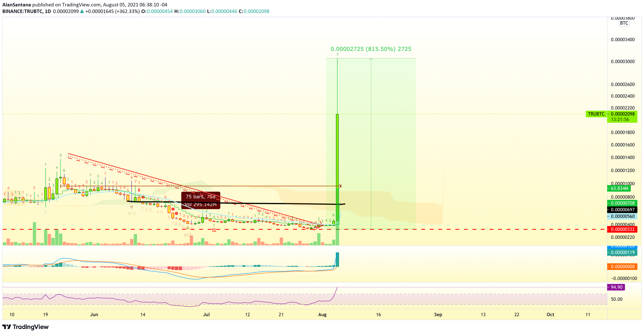The height and width of the screenshot is (334, 644).
Task: Click the purple 94.90 RSI value label
Action: click(x=616, y=287)
